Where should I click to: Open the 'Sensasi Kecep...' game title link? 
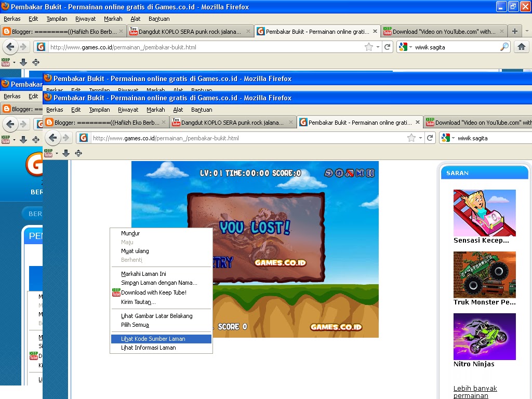tap(481, 240)
